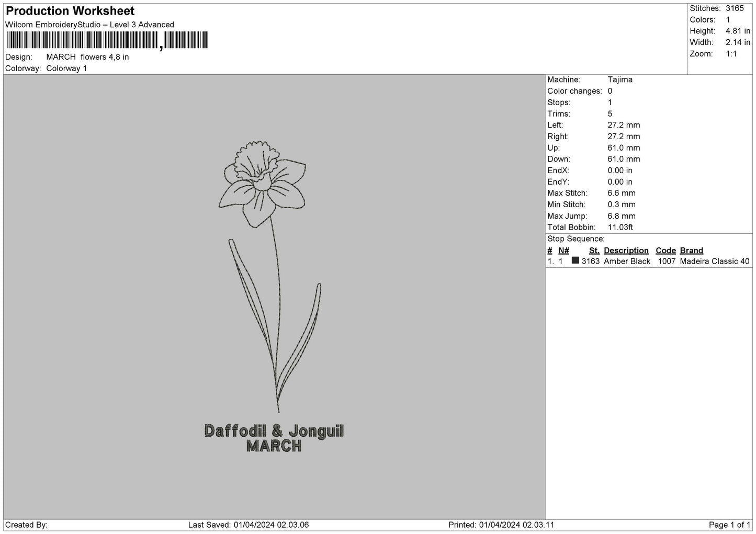Click the Right value '27.2 mm'
The image size is (756, 534).
(624, 137)
